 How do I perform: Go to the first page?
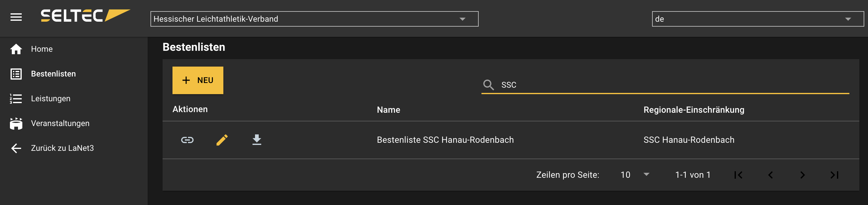(738, 175)
